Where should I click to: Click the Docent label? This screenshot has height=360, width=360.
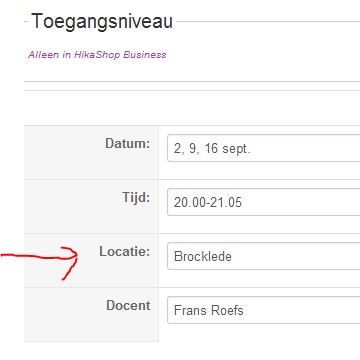tap(128, 305)
